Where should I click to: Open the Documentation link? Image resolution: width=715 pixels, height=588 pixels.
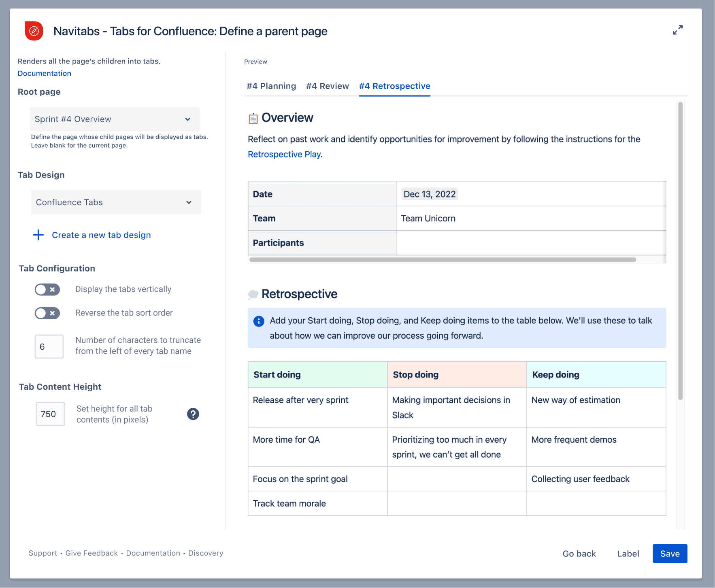[44, 73]
